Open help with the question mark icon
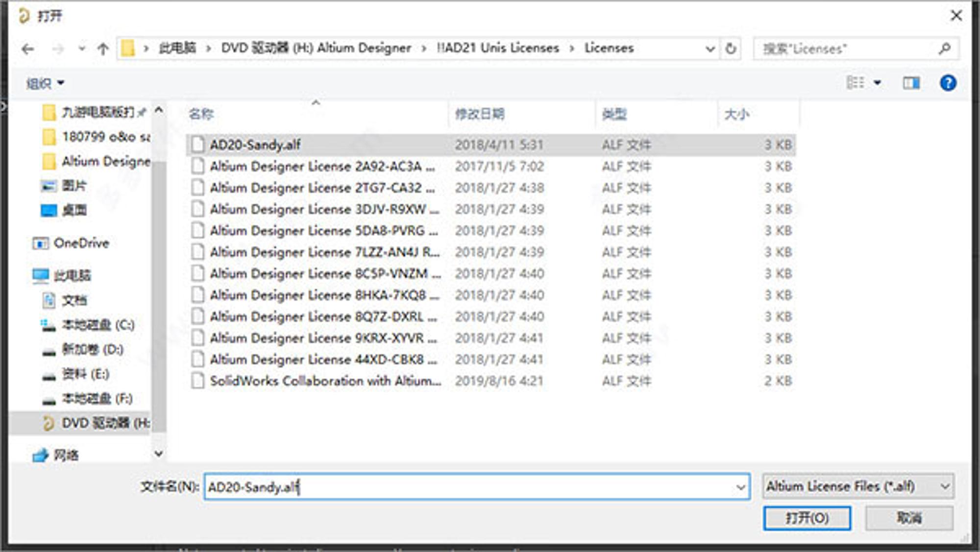The width and height of the screenshot is (980, 552). (x=948, y=83)
